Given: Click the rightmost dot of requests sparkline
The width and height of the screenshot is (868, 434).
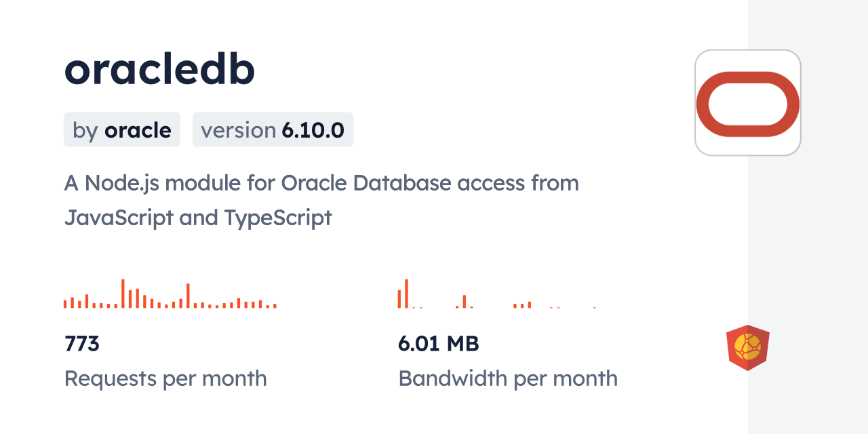Looking at the screenshot, I should (275, 307).
